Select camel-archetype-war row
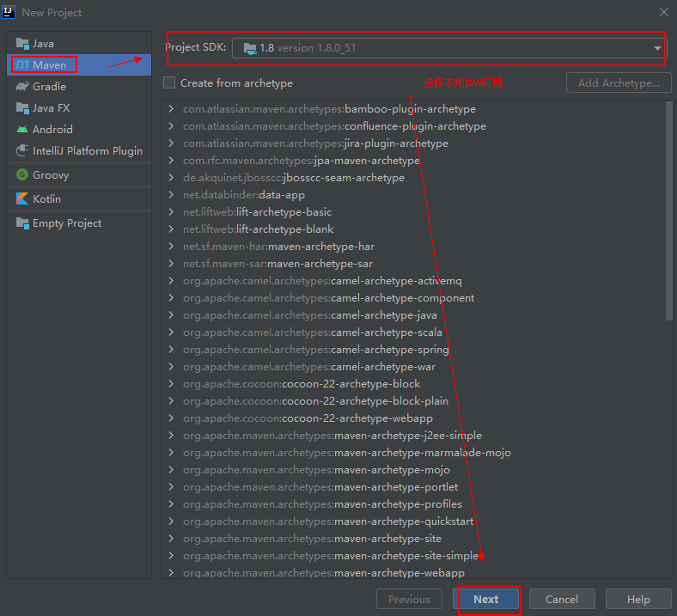 [x=414, y=367]
